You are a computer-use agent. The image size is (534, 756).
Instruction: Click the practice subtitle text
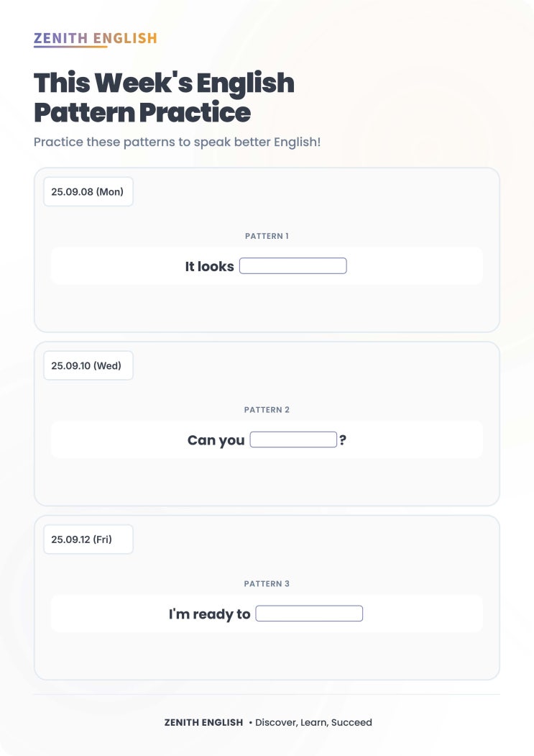coord(176,142)
